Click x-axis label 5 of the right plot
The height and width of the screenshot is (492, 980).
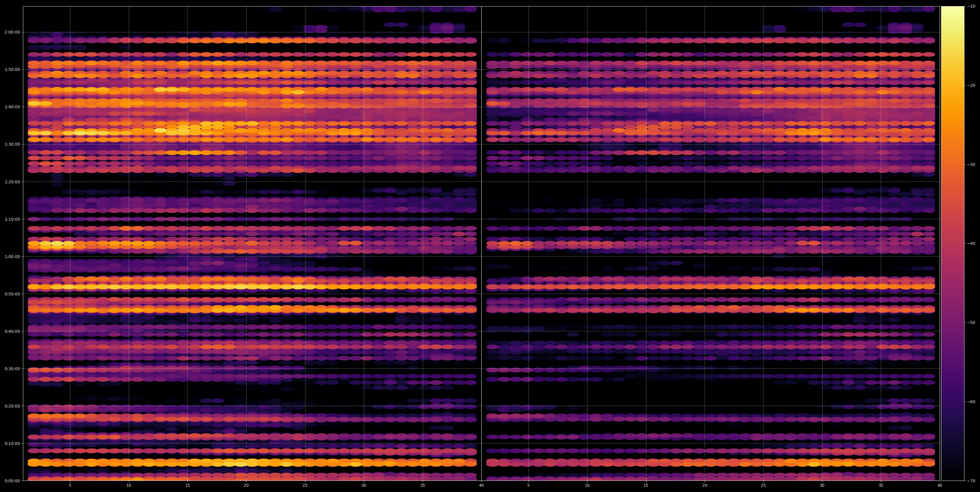pyautogui.click(x=528, y=486)
